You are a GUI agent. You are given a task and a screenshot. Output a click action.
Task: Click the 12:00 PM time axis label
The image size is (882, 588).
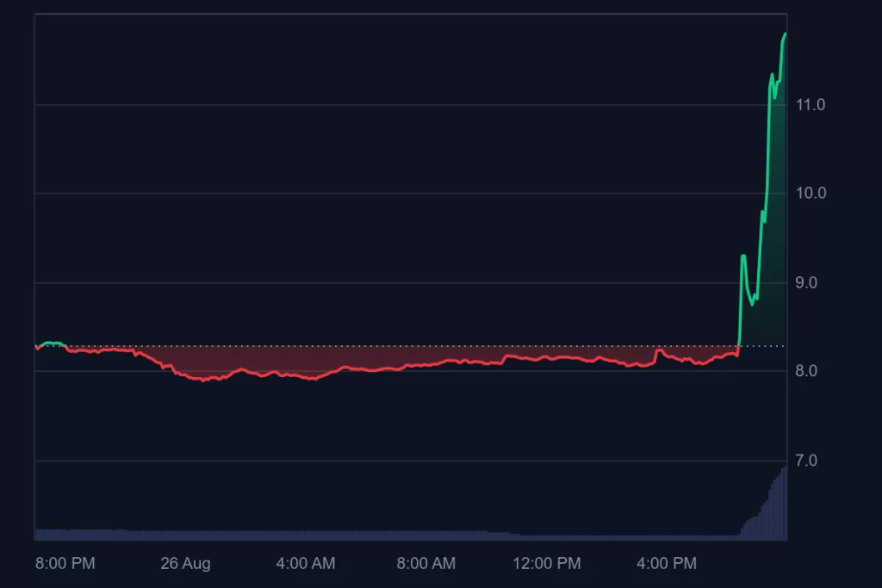547,564
